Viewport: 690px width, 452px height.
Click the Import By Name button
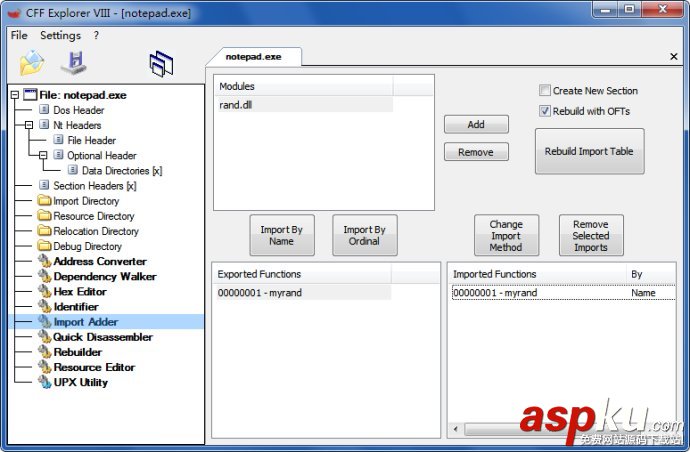tap(282, 235)
